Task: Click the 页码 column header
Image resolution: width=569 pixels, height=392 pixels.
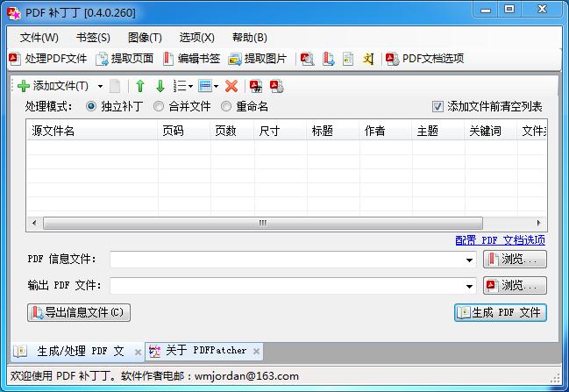Action: pyautogui.click(x=184, y=131)
